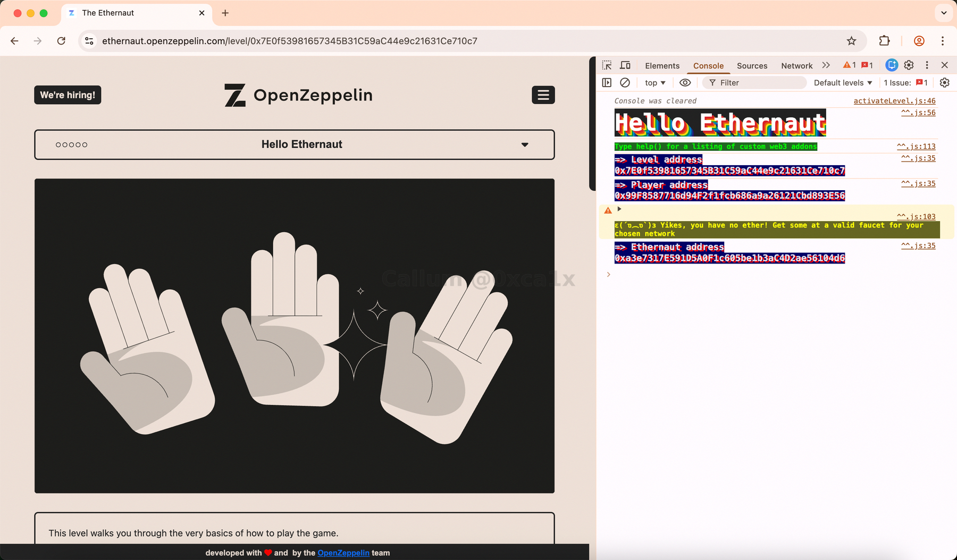Open the hamburger menu on the page
This screenshot has width=957, height=560.
(543, 95)
